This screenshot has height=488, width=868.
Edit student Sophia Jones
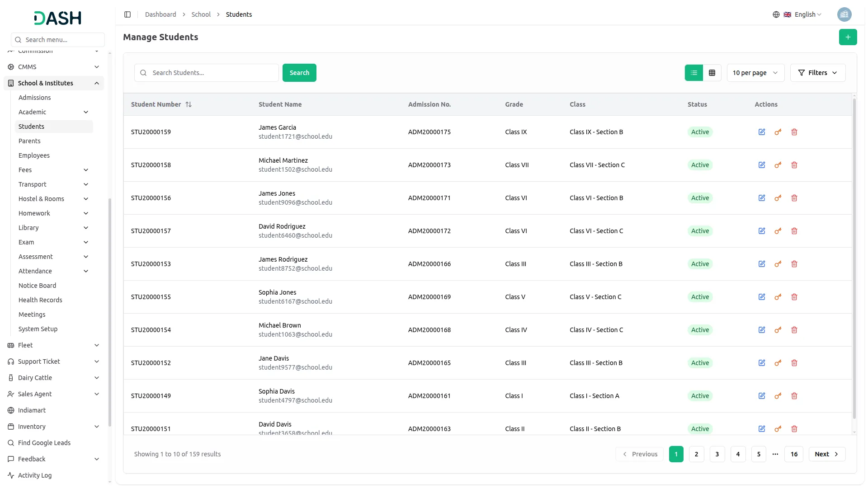click(x=762, y=297)
